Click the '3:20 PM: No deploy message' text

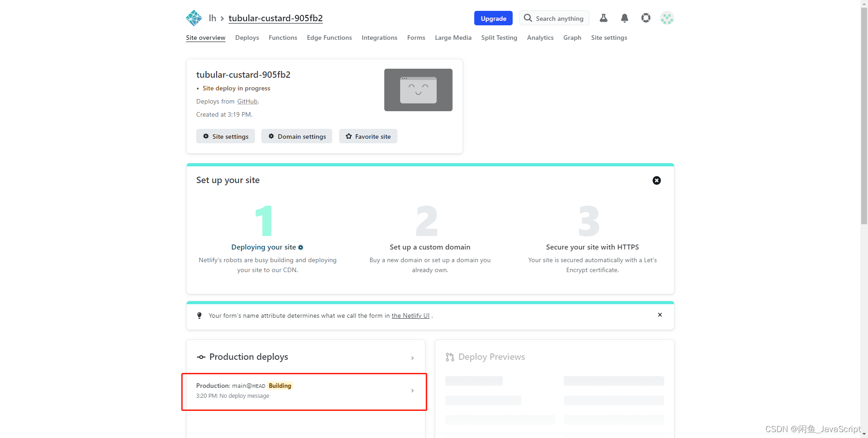232,396
